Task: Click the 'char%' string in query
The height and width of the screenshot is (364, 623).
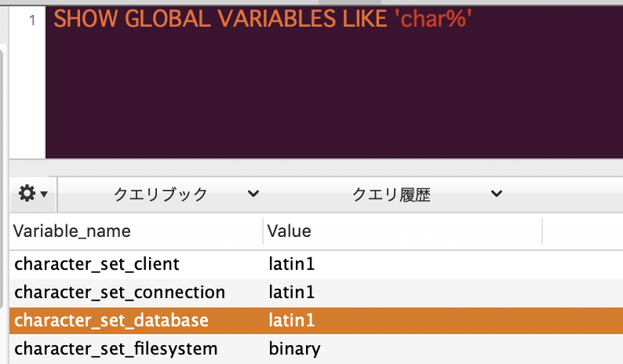Action: (433, 19)
